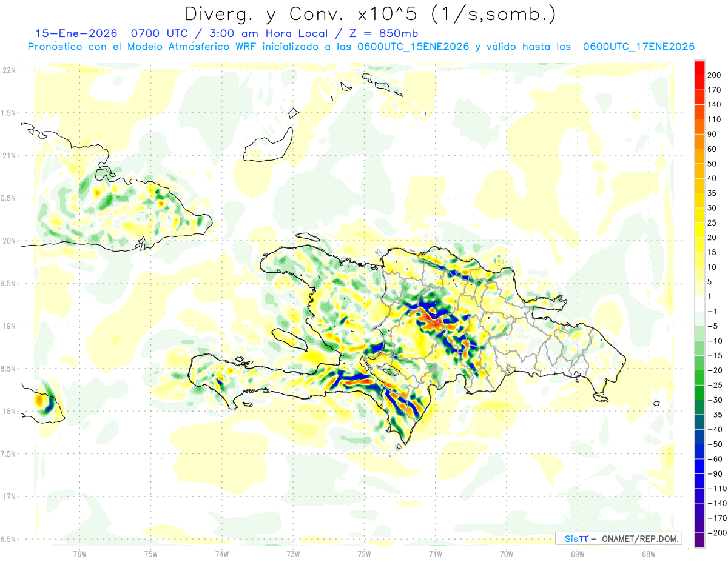Click the 68W longitude axis label

tap(648, 553)
